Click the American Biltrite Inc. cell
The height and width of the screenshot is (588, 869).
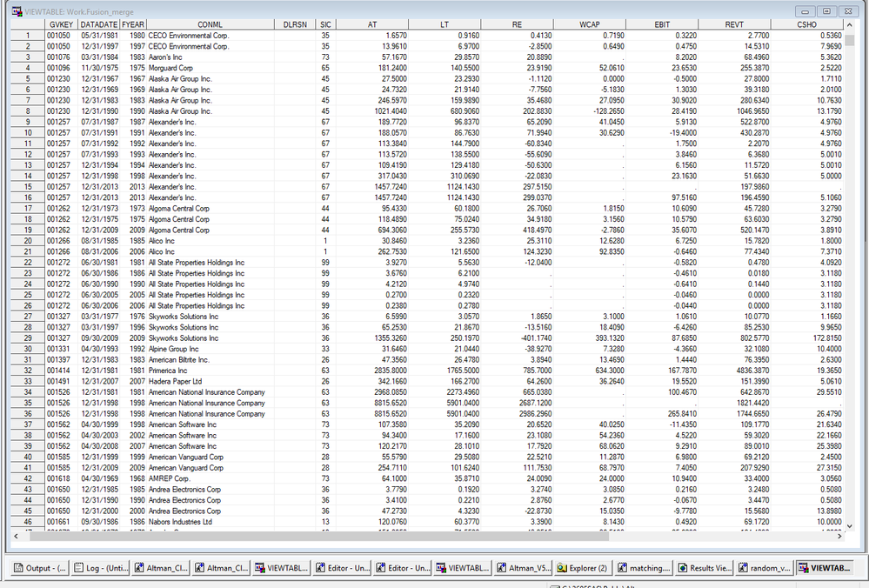coord(210,360)
